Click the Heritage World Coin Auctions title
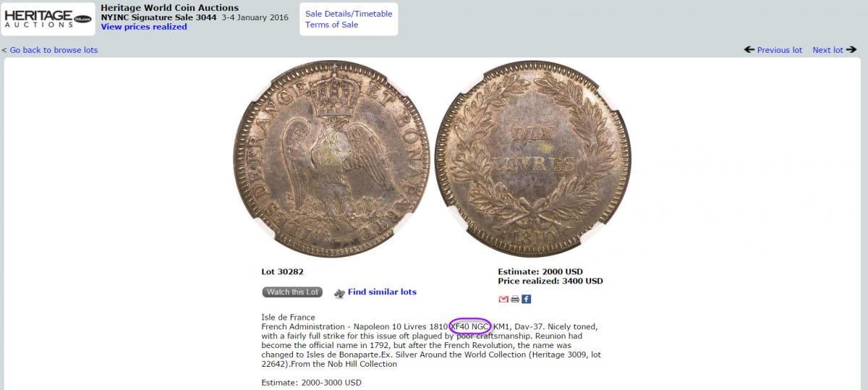 (x=170, y=8)
